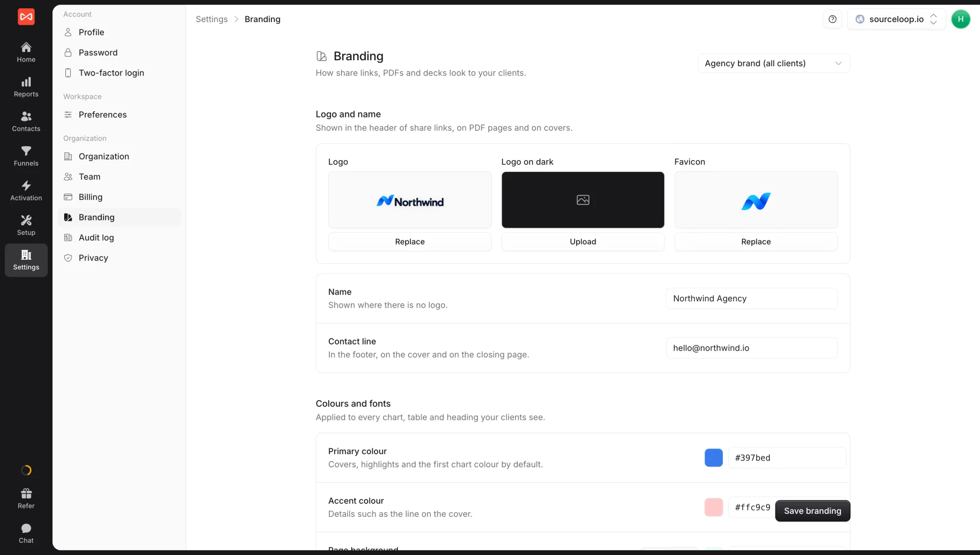The image size is (980, 555).
Task: Open Contacts from the sidebar
Action: pyautogui.click(x=26, y=121)
